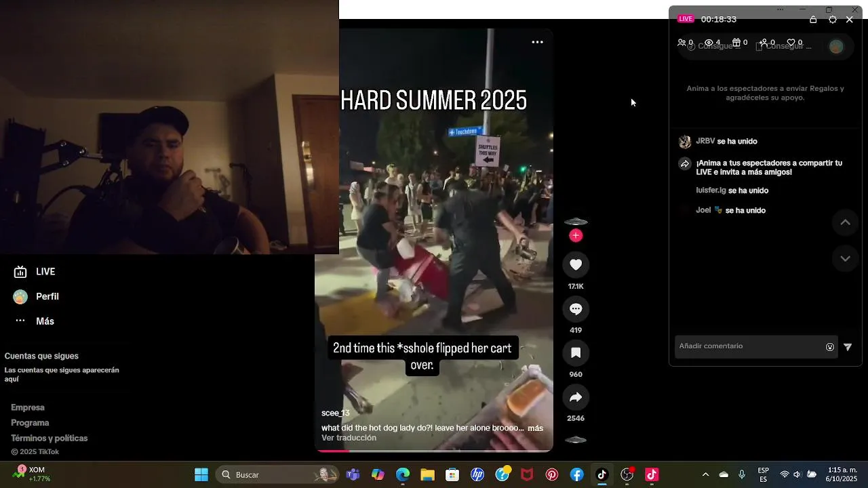Click the round avatar in LIVE stats bar
The width and height of the screenshot is (868, 488).
tap(836, 46)
